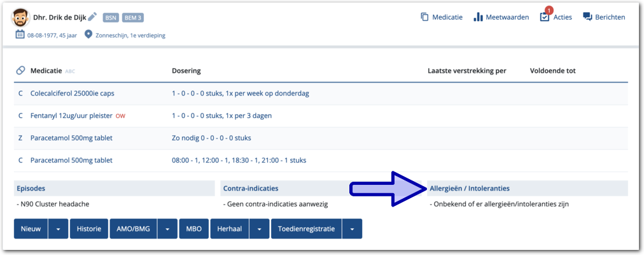644x255 pixels.
Task: Click the pill icon in Medicatie header
Action: 20,71
